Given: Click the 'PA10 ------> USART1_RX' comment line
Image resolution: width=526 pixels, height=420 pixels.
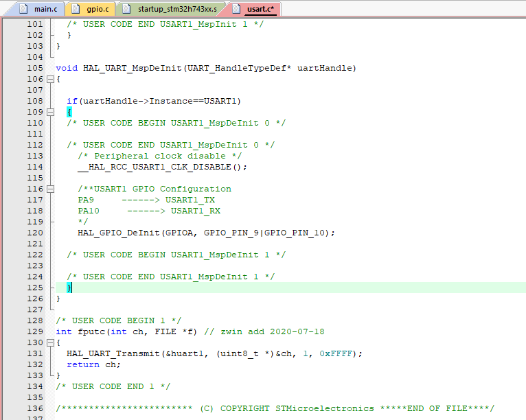Looking at the screenshot, I should pyautogui.click(x=149, y=211).
